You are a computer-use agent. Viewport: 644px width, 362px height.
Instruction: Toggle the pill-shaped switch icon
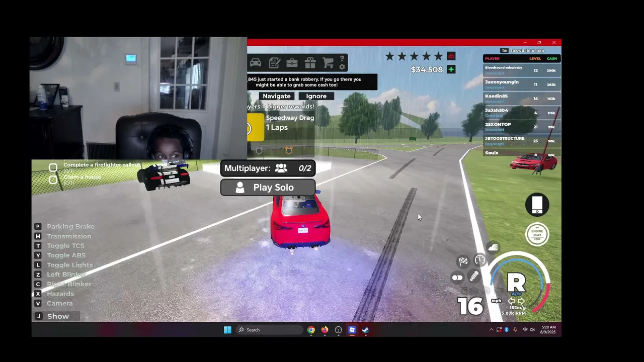(x=457, y=278)
